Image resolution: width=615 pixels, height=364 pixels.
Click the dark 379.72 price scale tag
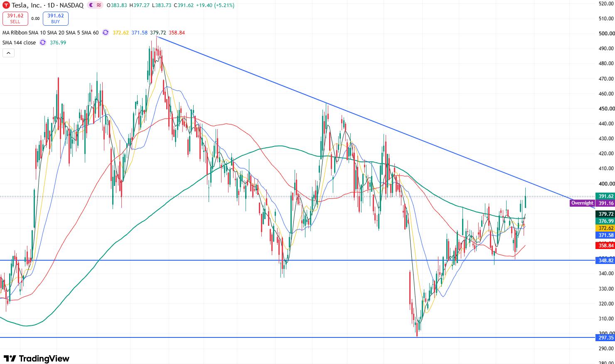tap(605, 214)
